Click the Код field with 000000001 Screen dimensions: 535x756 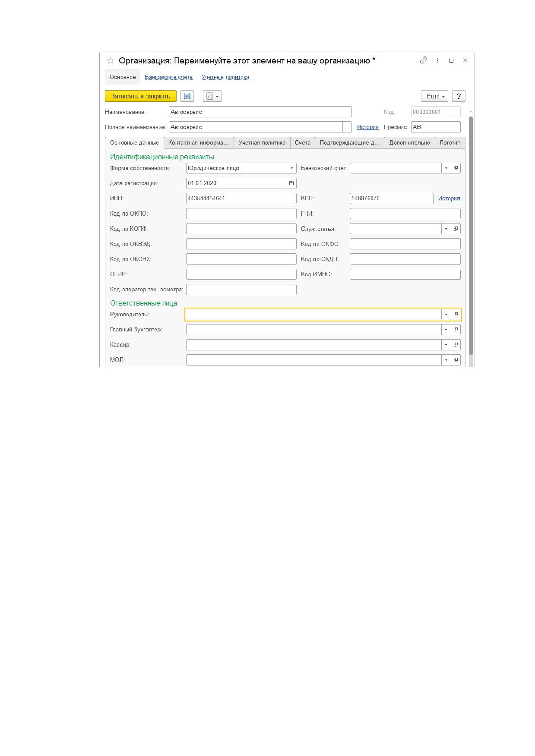436,112
